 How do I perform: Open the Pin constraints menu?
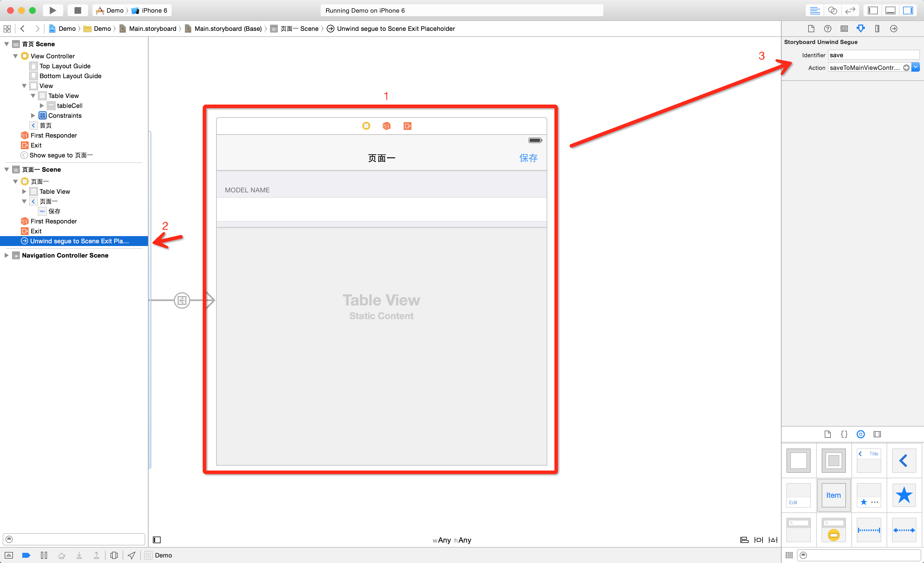pyautogui.click(x=758, y=540)
